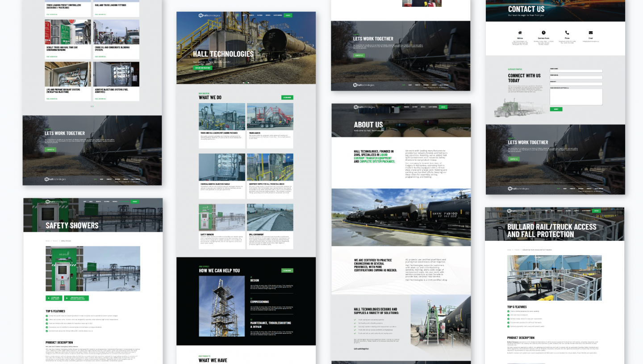Click green Contact button in About Us page nav
The image size is (643, 364).
click(x=443, y=107)
